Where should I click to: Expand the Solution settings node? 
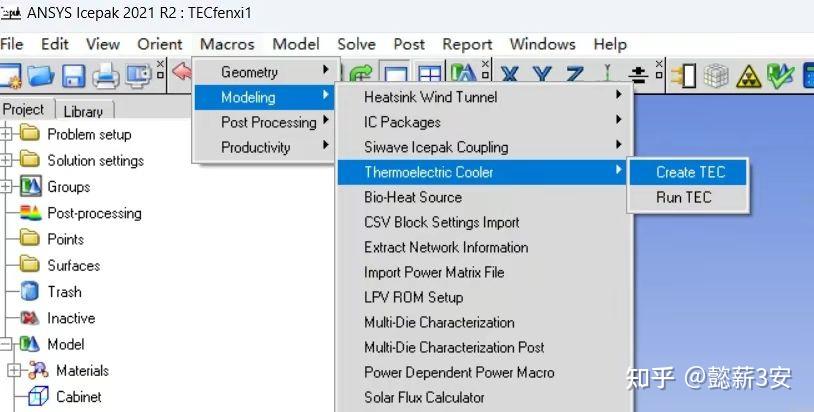tap(7, 160)
